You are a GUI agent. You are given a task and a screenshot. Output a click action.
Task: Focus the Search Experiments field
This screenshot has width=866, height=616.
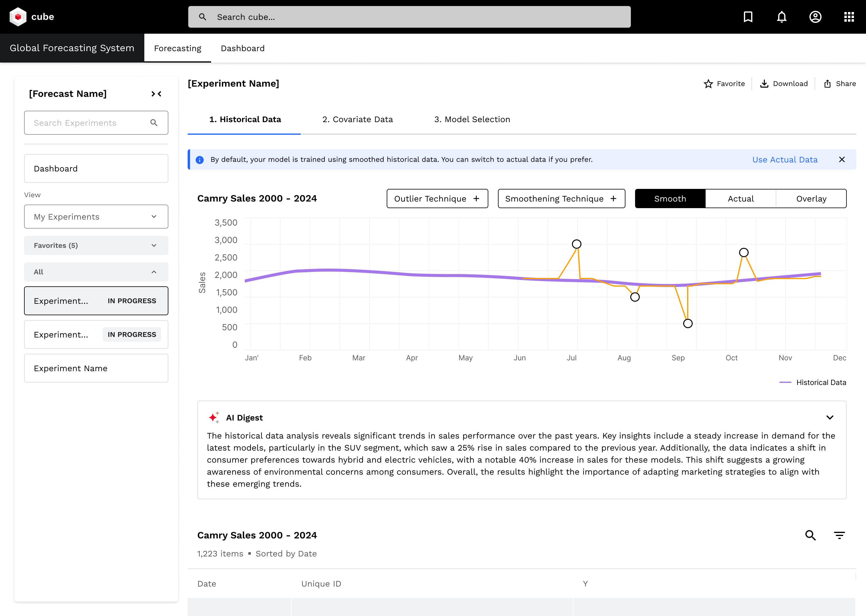point(96,122)
